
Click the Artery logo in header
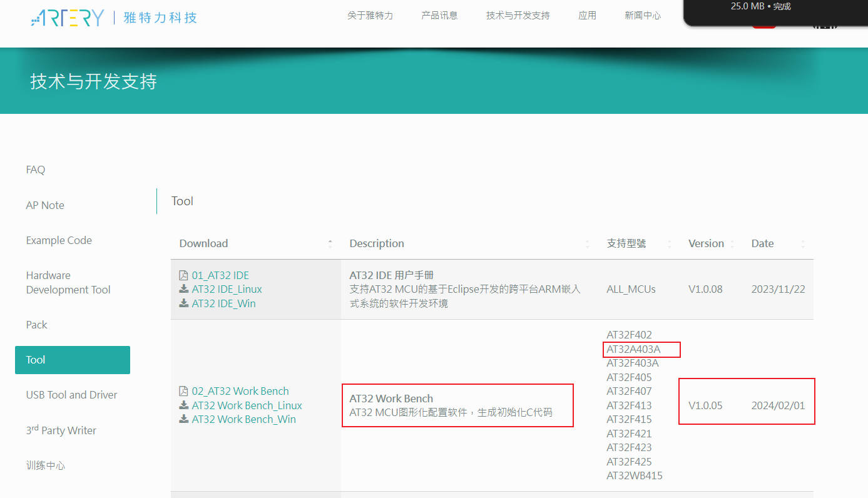[x=114, y=17]
